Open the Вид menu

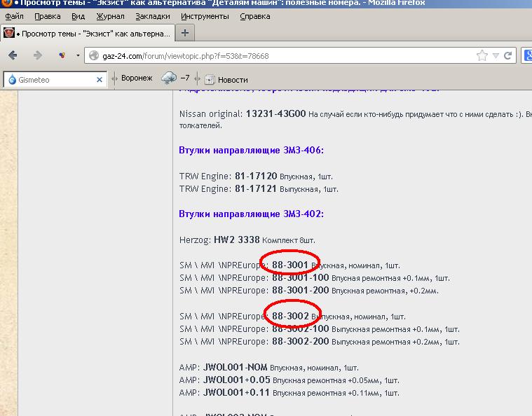[x=78, y=16]
